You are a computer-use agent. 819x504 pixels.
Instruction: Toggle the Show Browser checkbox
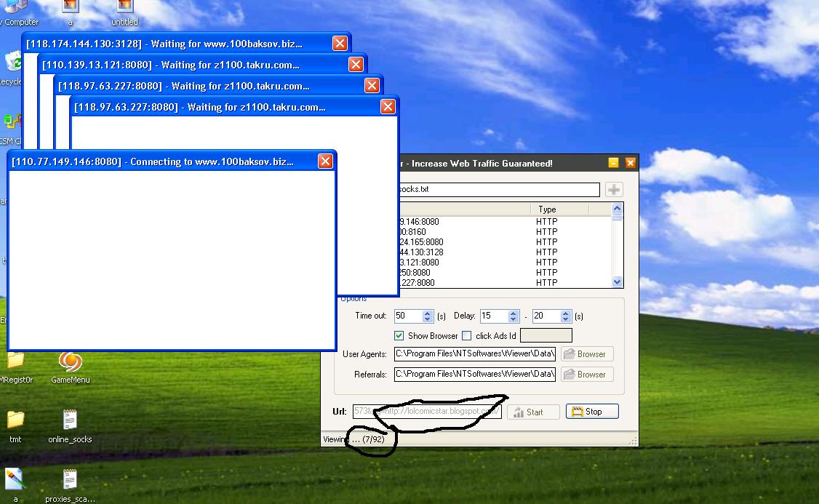click(399, 335)
